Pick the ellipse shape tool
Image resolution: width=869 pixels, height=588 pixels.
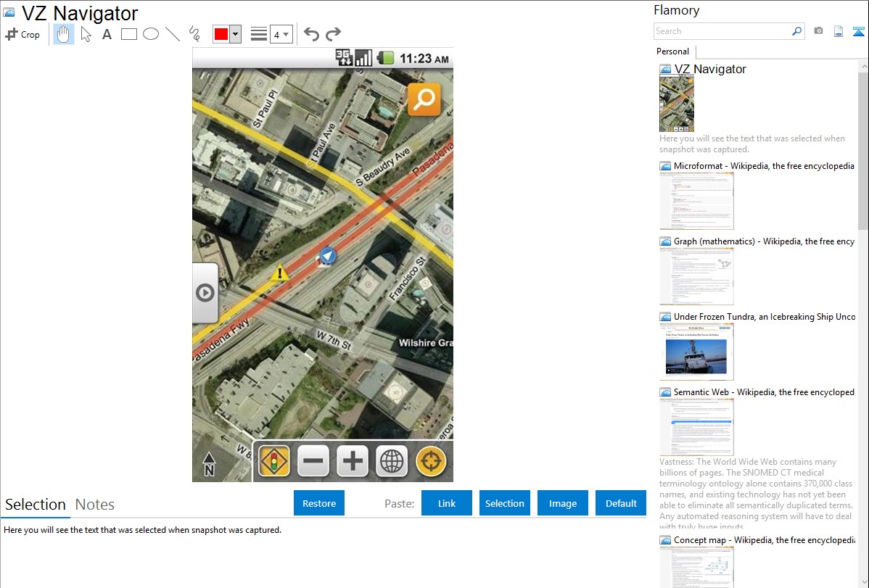151,34
